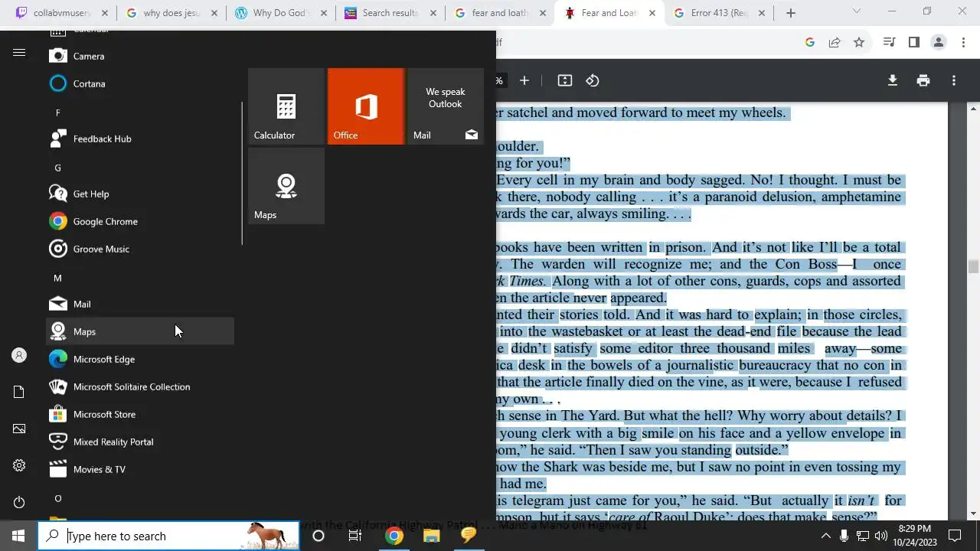Open Maps in the app list

140,331
